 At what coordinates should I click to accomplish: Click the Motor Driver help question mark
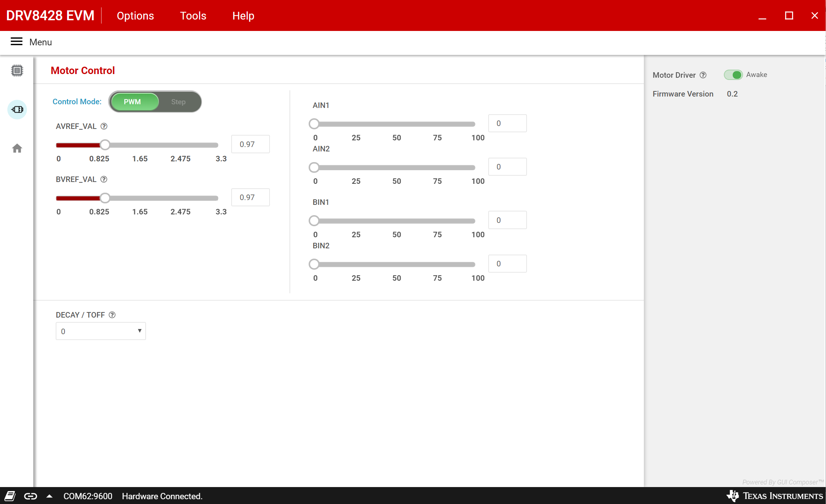point(703,75)
